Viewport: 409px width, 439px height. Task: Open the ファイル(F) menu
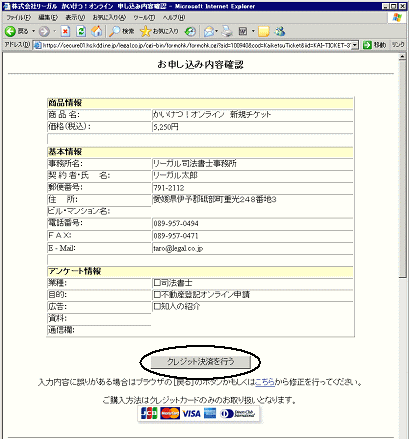(18, 17)
